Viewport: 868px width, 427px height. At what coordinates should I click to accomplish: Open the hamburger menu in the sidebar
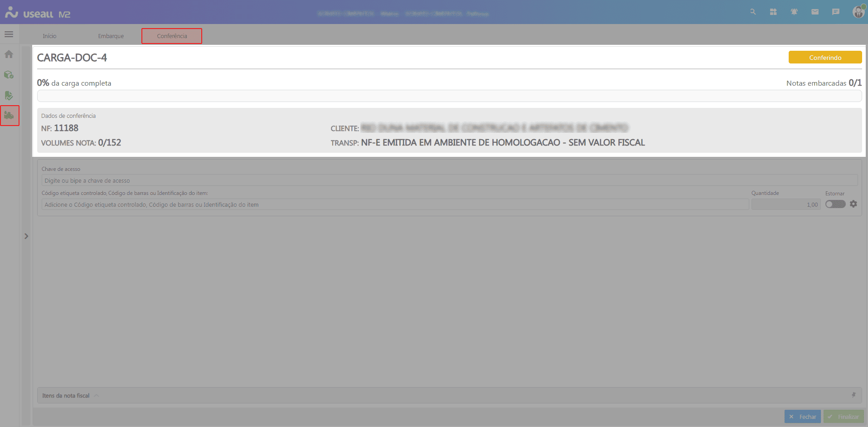point(9,34)
